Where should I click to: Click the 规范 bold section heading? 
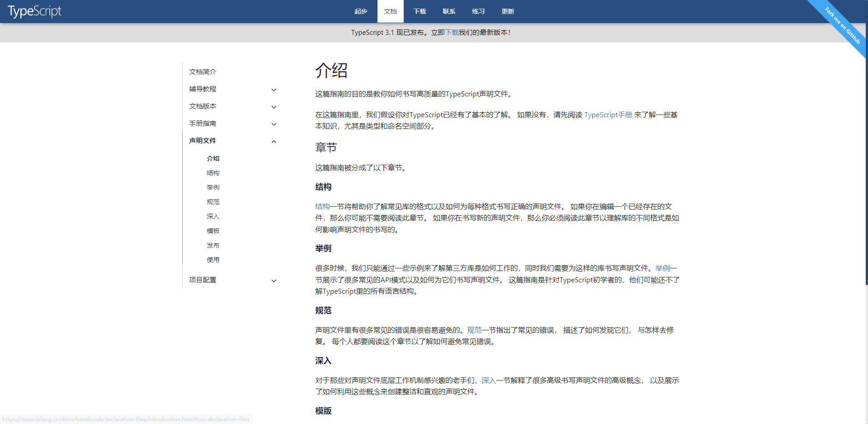323,310
